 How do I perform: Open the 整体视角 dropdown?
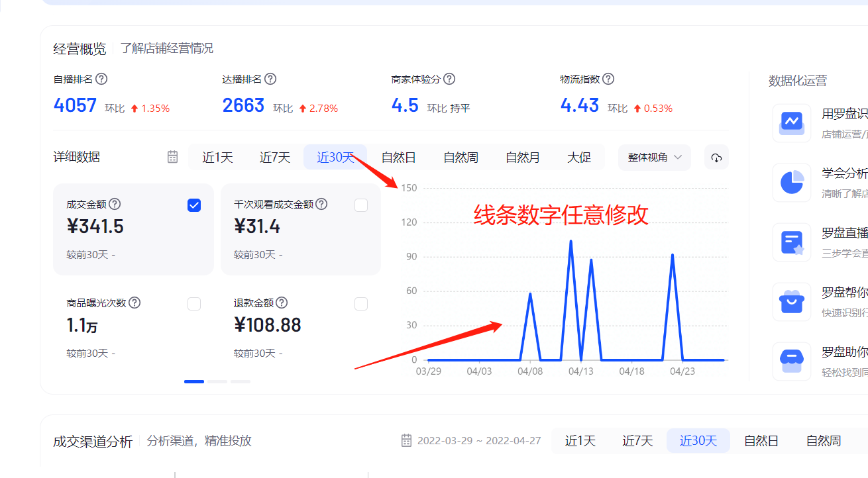(655, 158)
